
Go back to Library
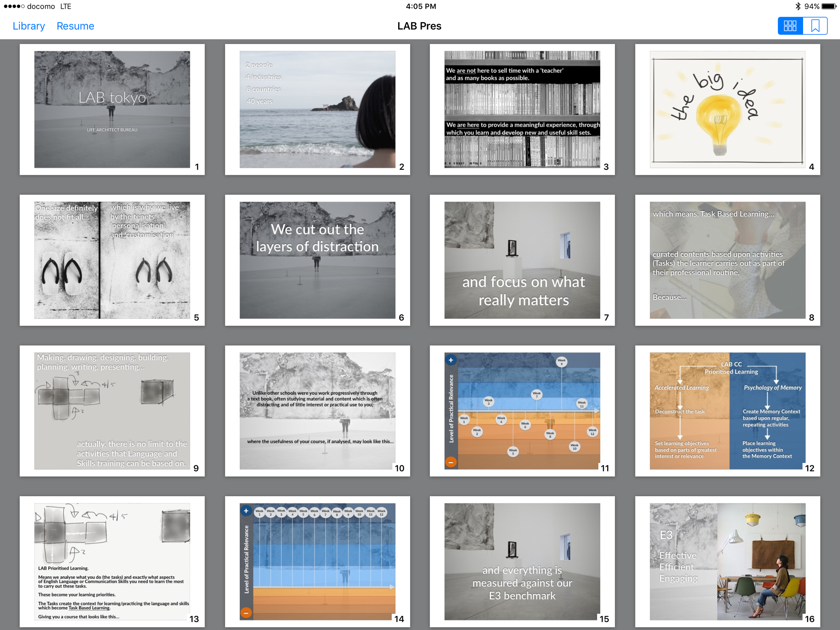pyautogui.click(x=29, y=26)
